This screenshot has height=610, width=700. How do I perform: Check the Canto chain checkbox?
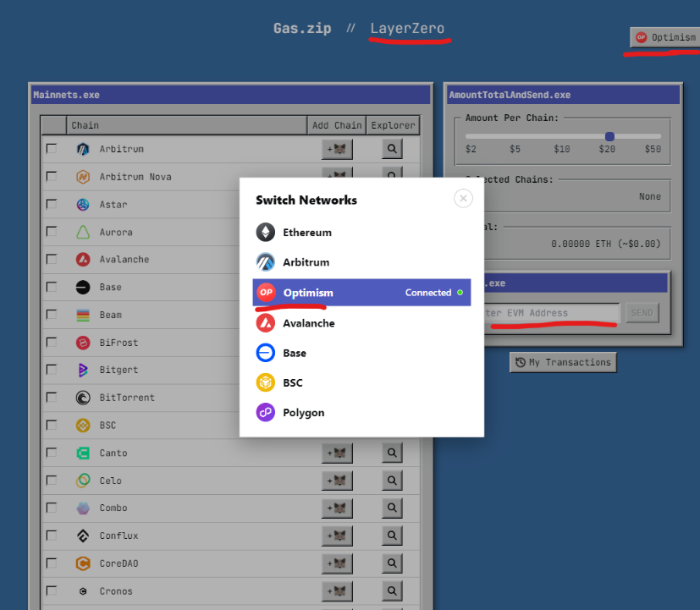click(52, 453)
